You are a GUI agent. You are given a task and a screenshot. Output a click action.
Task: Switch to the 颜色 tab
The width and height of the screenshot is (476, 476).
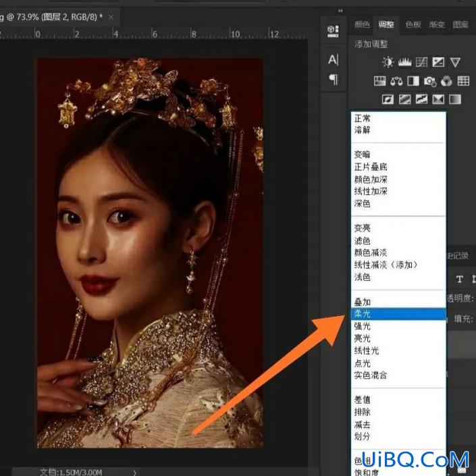362,24
